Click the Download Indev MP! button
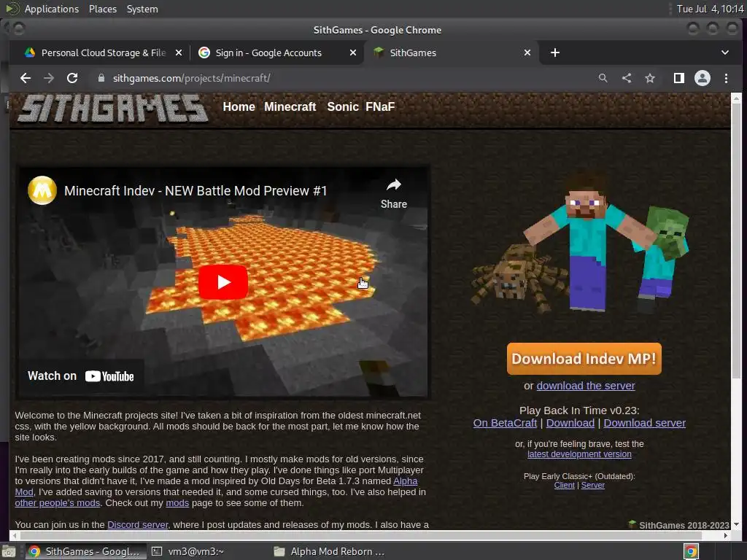 click(584, 359)
